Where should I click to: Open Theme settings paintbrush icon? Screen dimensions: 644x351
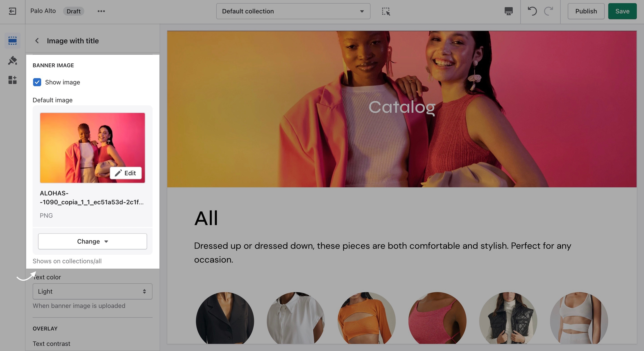(x=12, y=60)
